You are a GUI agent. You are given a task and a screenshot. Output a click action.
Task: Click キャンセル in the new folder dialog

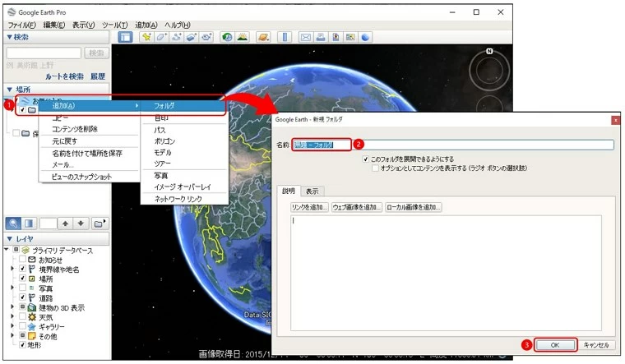click(x=596, y=345)
